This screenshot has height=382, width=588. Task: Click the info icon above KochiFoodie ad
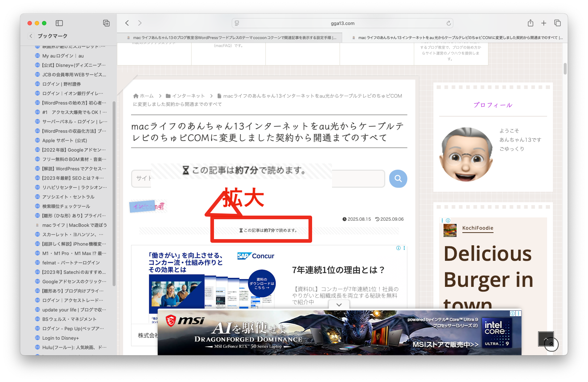[448, 220]
